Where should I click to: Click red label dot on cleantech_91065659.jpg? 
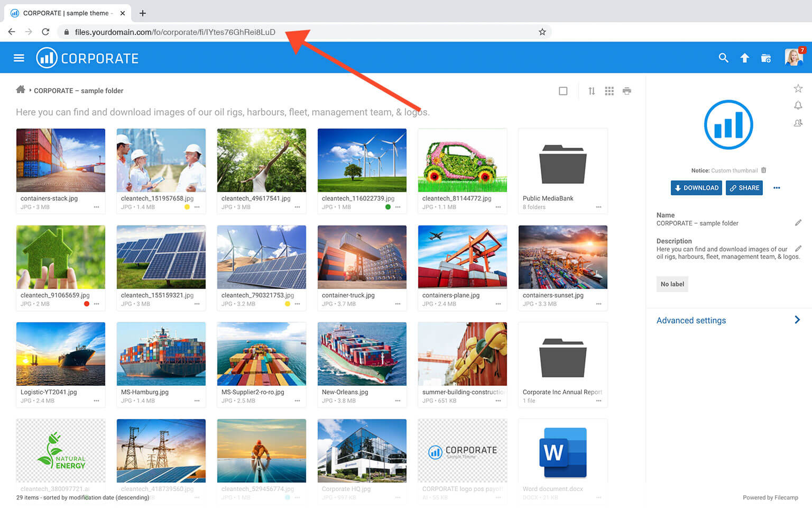pos(87,304)
